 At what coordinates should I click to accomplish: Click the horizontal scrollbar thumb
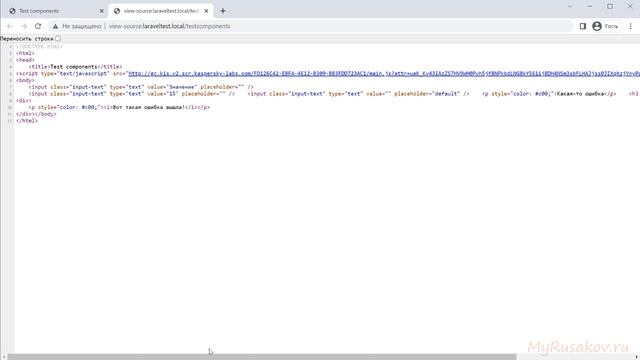(262, 357)
